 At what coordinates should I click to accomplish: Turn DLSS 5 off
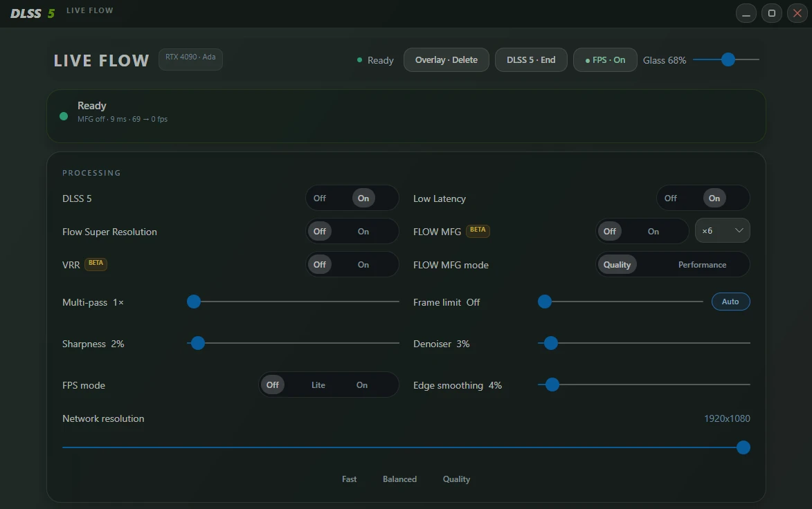320,198
